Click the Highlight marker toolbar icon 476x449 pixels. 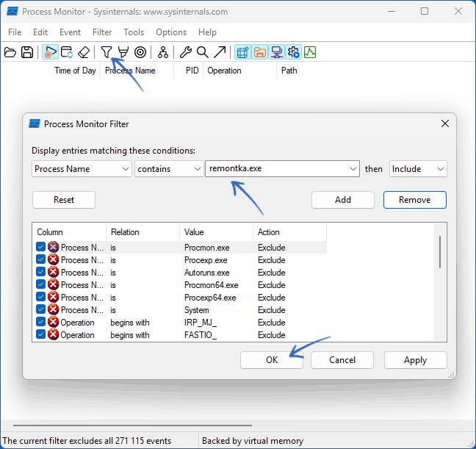click(123, 52)
